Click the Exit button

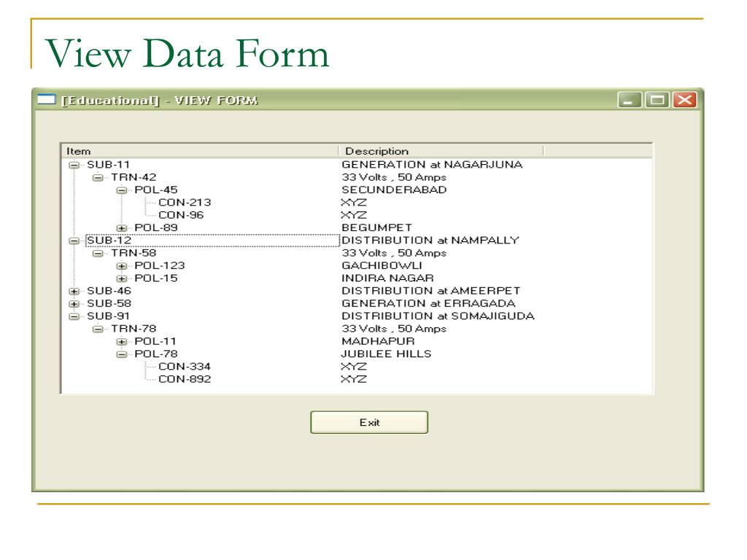tap(369, 422)
